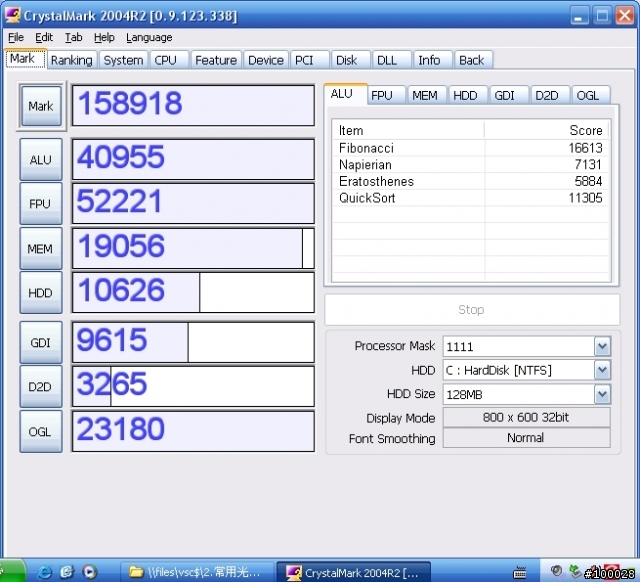Click the OGL score 23180 field
640x582 pixels.
point(193,431)
